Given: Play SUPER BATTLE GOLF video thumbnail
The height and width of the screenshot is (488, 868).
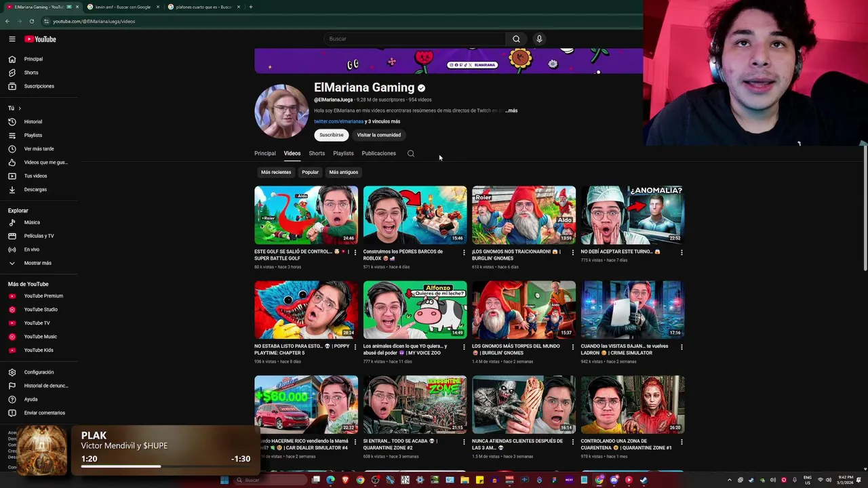Looking at the screenshot, I should pos(306,215).
